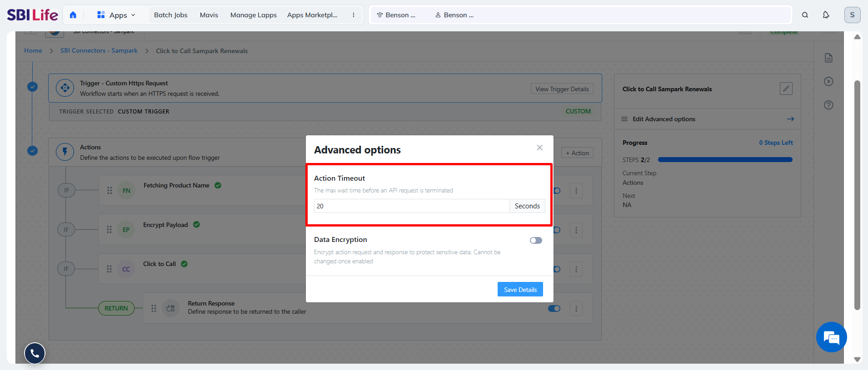The image size is (868, 370).
Task: Click the help question mark sidebar icon
Action: tap(828, 105)
